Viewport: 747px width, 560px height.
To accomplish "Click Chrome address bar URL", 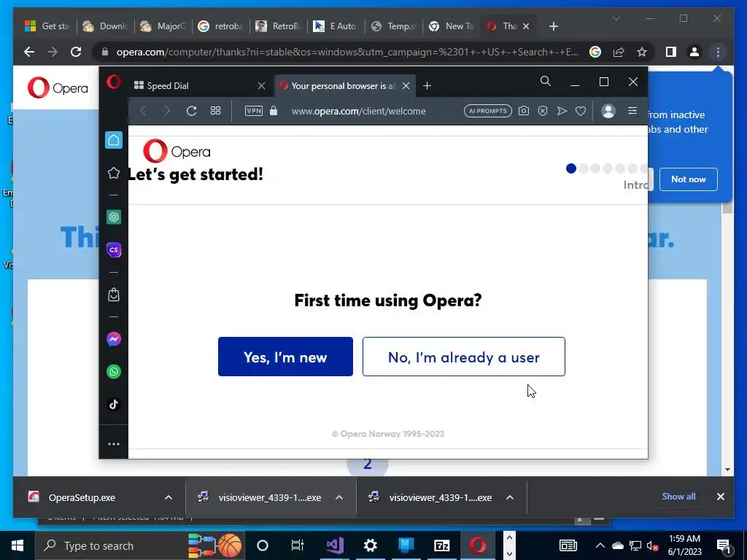I will (347, 52).
